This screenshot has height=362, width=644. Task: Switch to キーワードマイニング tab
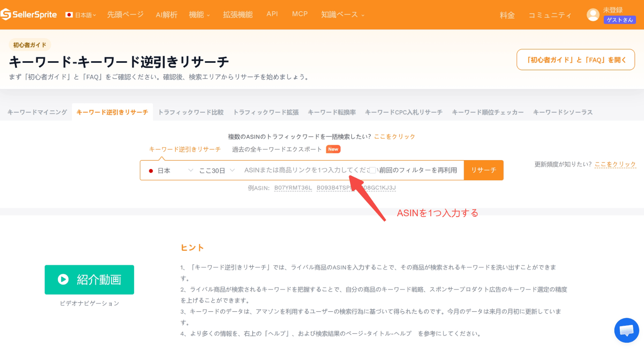pos(37,112)
